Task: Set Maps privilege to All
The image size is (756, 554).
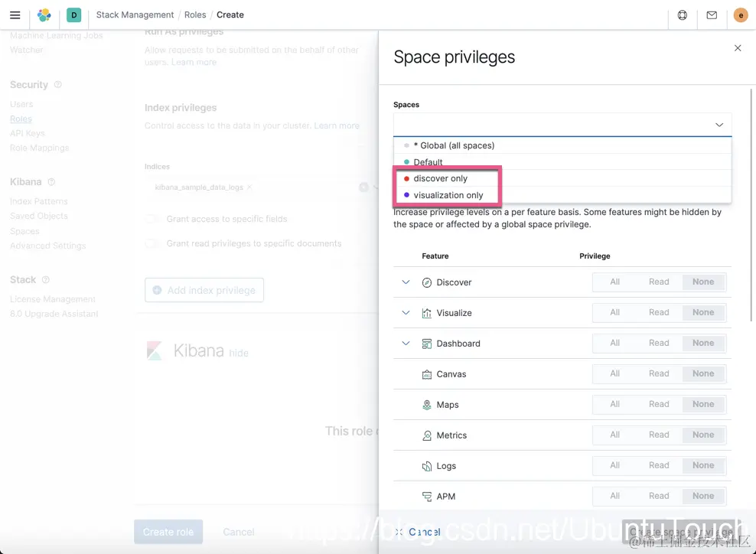Action: coord(614,405)
